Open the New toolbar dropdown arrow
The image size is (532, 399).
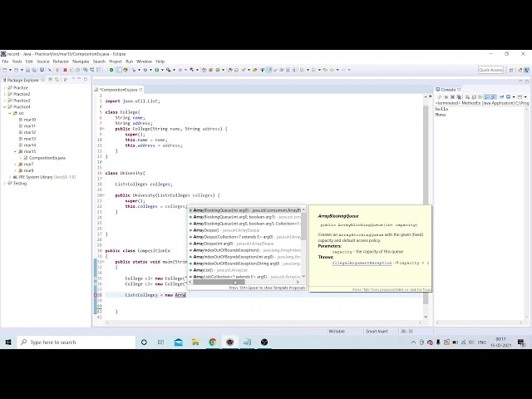10,70
